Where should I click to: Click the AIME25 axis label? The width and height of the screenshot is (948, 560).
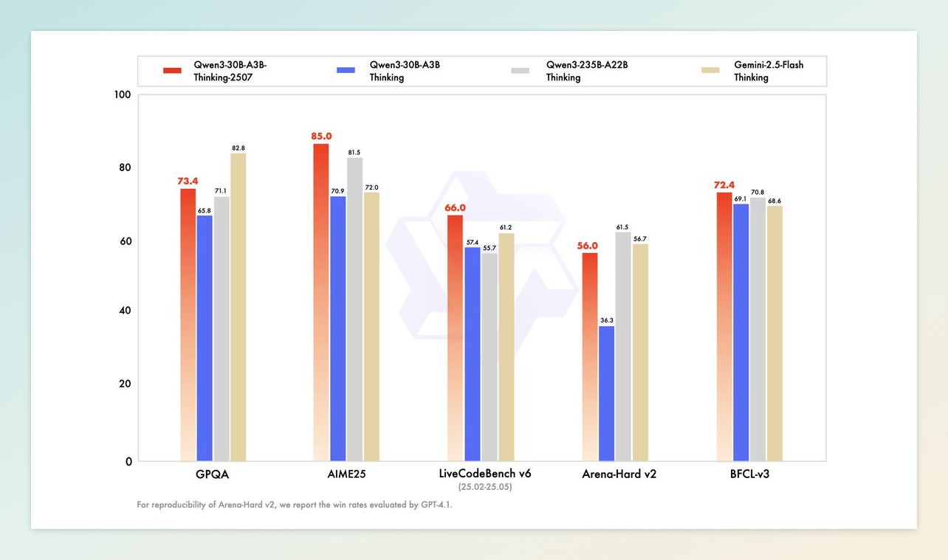(348, 474)
